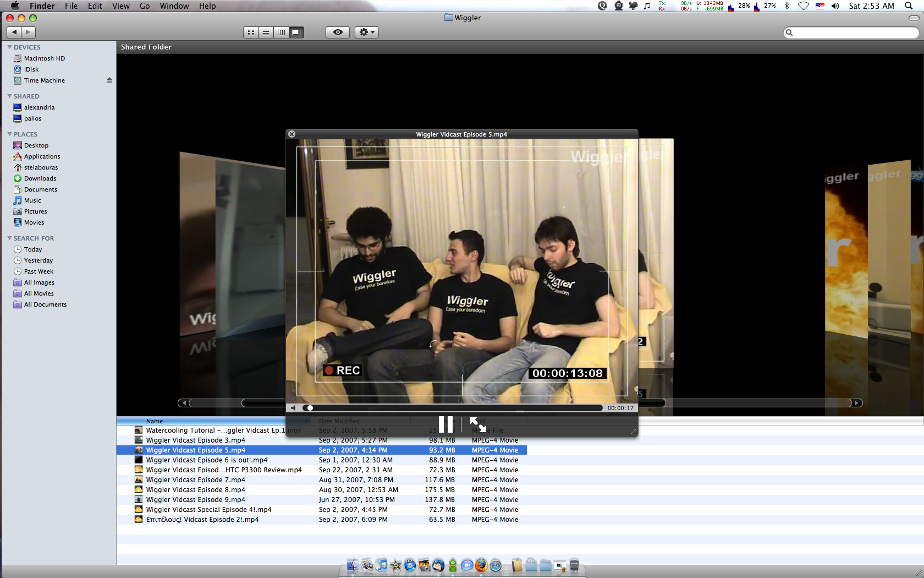Select Macintosh HD in sidebar

click(x=44, y=58)
